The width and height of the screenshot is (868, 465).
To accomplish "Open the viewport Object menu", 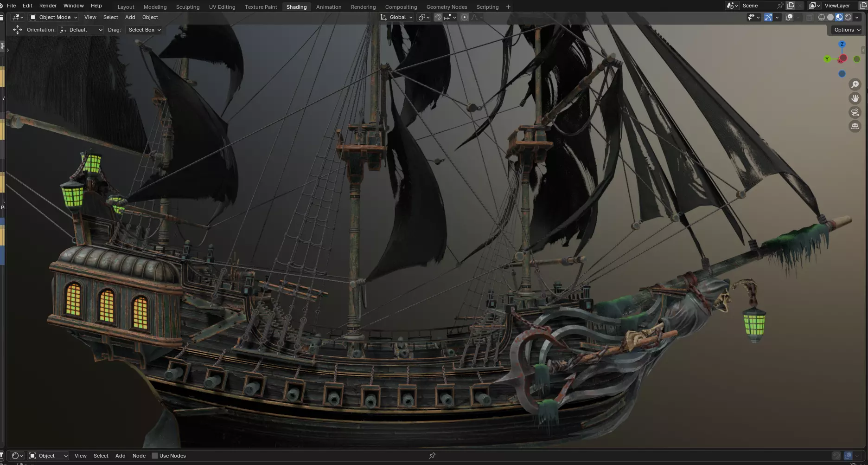I will tap(150, 17).
